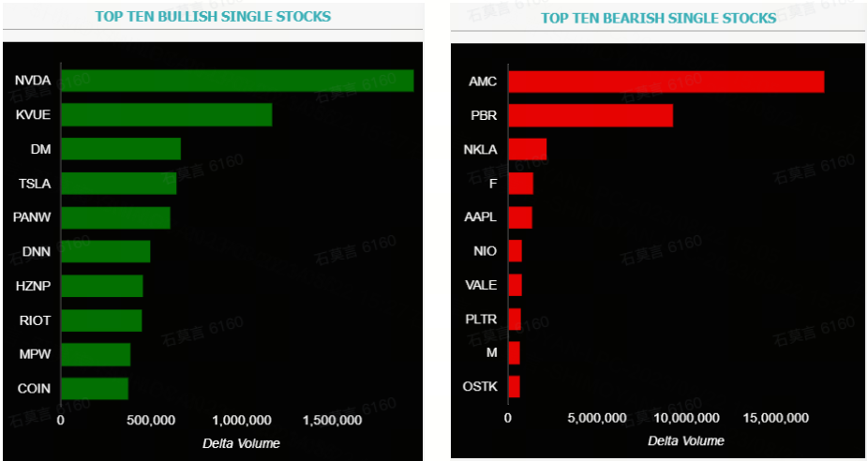Click the AMC red bar
Screen dimensions: 868x461
click(666, 82)
